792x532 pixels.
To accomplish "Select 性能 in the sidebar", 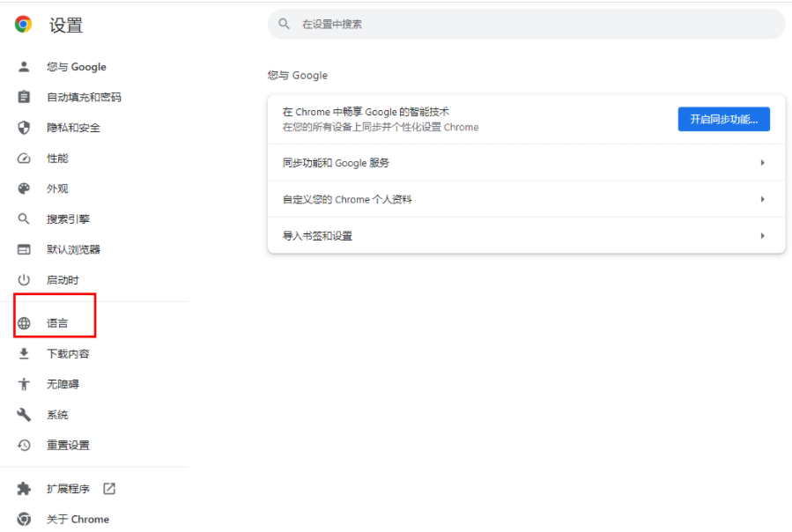I will coord(57,159).
